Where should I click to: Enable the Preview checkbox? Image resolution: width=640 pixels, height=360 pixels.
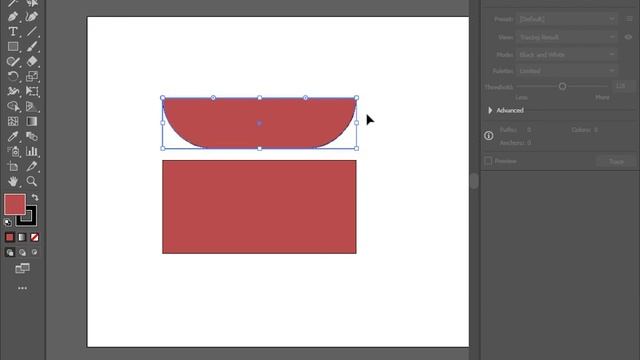(x=488, y=161)
